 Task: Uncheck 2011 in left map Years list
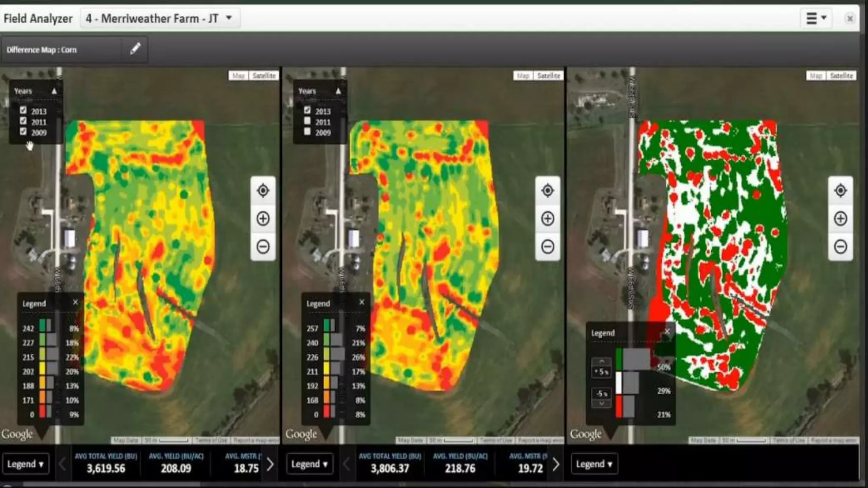(x=23, y=121)
